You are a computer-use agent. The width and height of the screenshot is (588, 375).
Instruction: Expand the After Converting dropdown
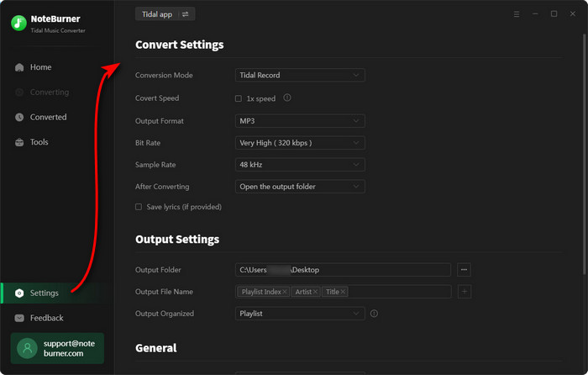(300, 187)
